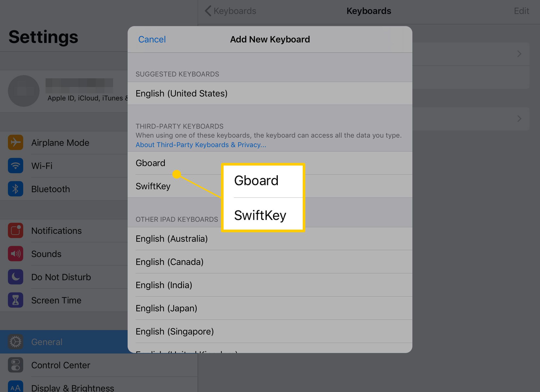540x392 pixels.
Task: Cancel the Add New Keyboard dialog
Action: tap(152, 39)
